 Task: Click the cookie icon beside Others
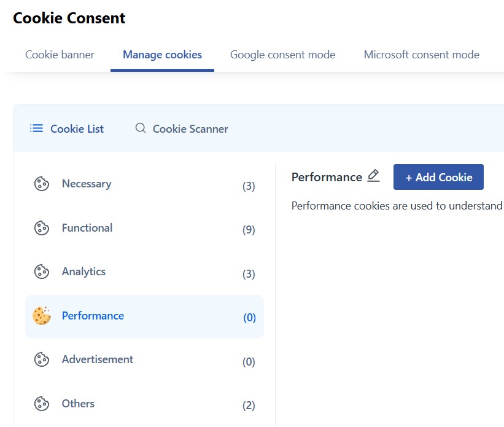41,403
